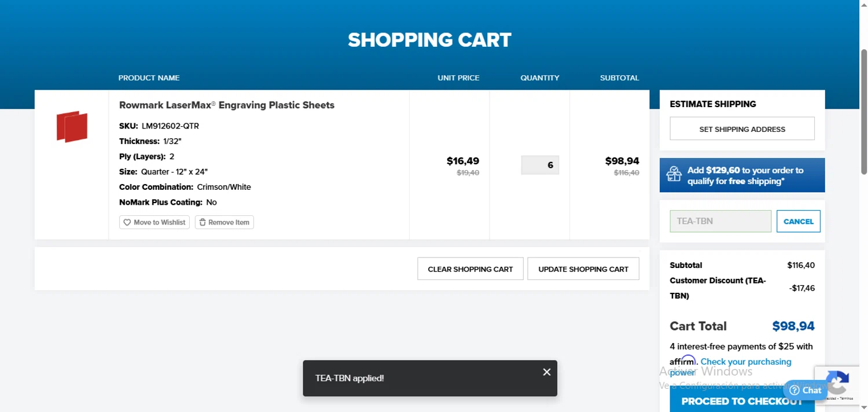Click the Thickness value 1/32"
The width and height of the screenshot is (868, 412).
pos(172,141)
